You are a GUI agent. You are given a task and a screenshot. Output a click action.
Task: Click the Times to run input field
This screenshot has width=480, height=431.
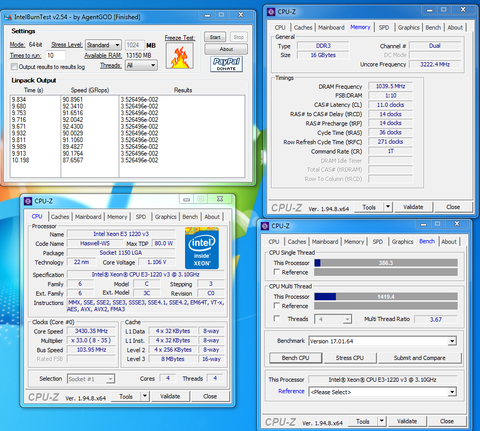tap(55, 55)
